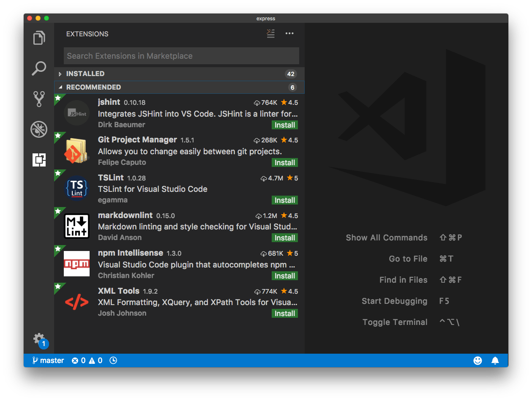Click XML Tools description text
The image size is (532, 401).
198,303
